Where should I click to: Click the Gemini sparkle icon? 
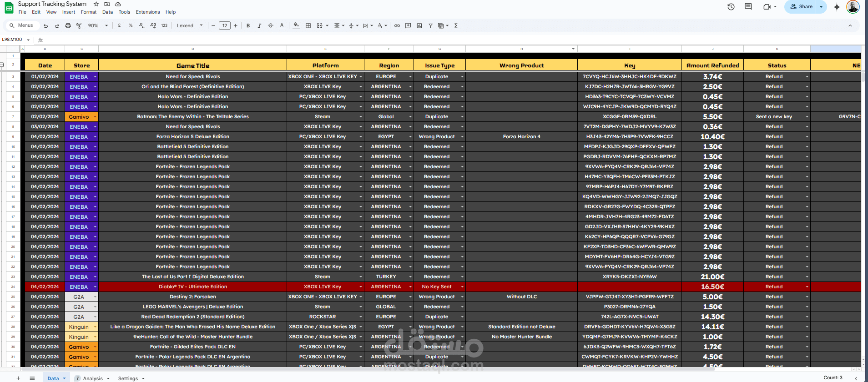click(837, 7)
